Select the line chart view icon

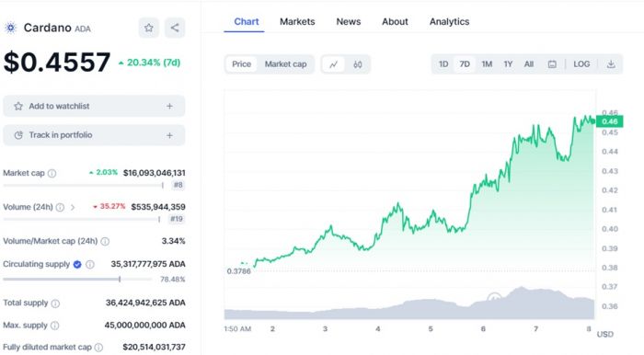click(x=333, y=64)
